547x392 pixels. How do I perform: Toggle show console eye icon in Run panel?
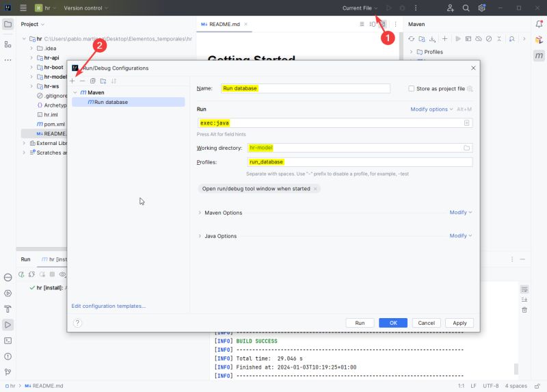pos(62,274)
